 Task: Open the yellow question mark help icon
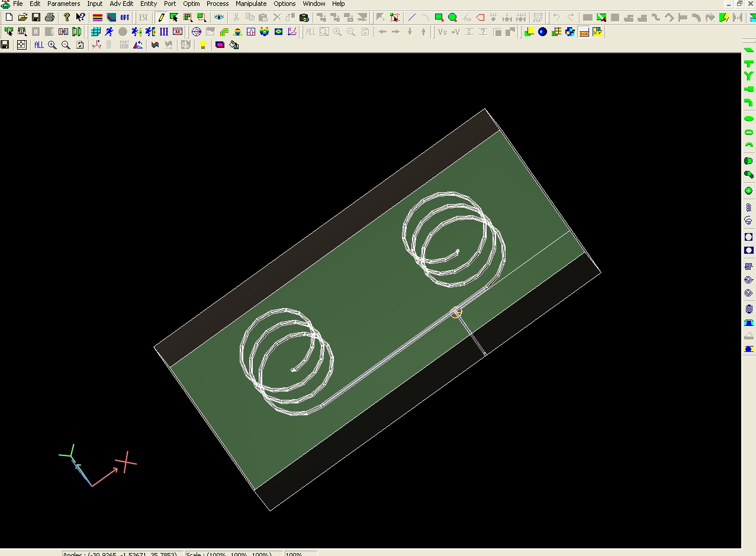pyautogui.click(x=67, y=18)
